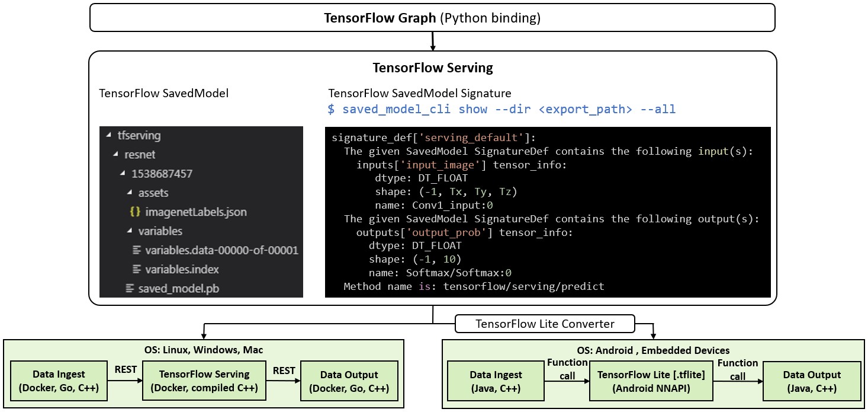This screenshot has height=412, width=868.
Task: Open the variables.index file name
Action: click(182, 269)
